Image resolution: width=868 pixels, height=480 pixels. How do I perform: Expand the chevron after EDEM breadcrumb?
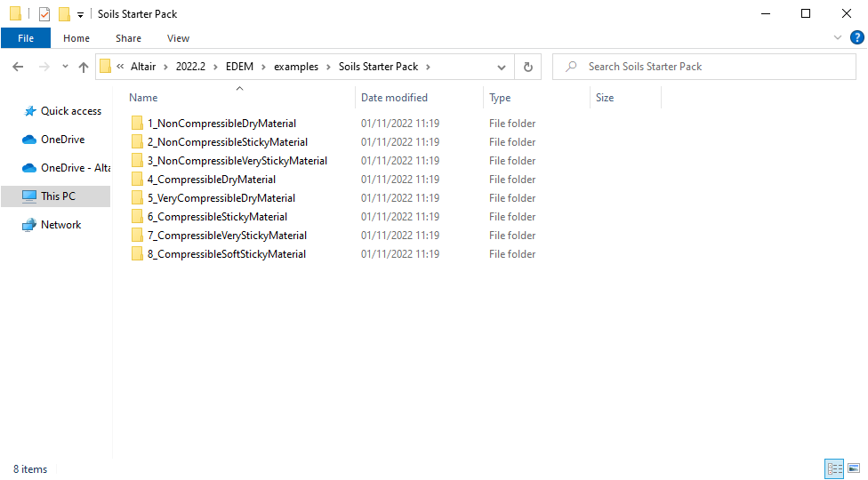coord(263,67)
